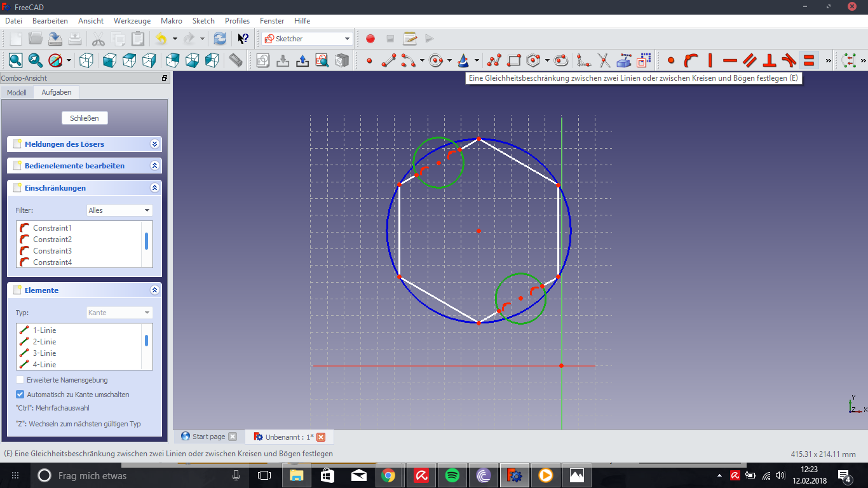The height and width of the screenshot is (488, 868).
Task: Click the Undo arrow icon
Action: click(x=161, y=39)
